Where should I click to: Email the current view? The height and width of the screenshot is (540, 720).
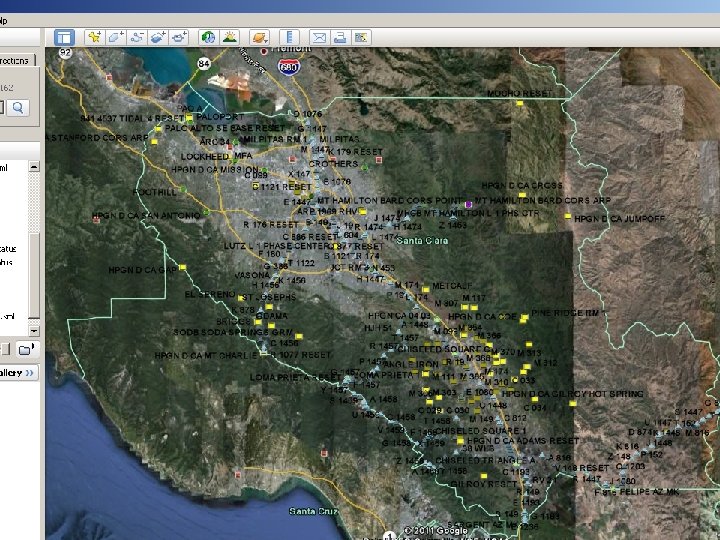coord(319,38)
